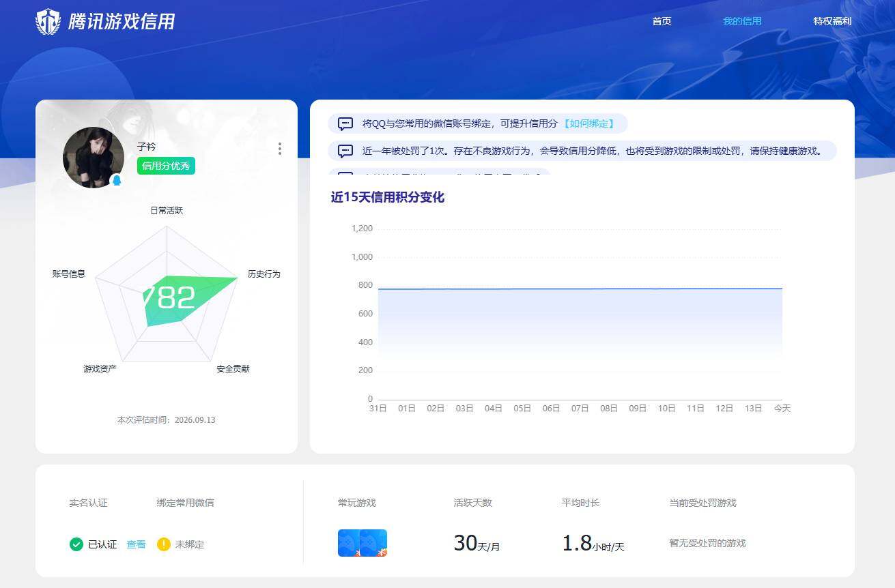Click the Tencent Game Credit shield logo
895x588 pixels.
pos(48,22)
